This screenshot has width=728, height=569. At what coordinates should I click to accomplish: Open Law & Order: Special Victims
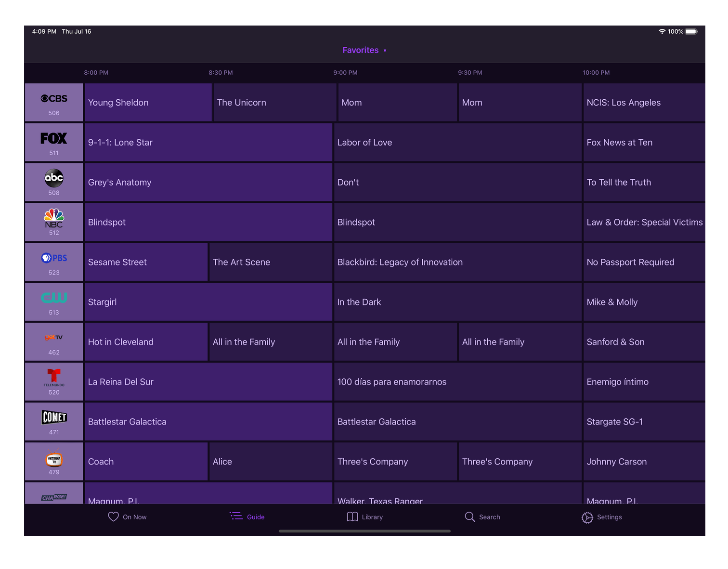pyautogui.click(x=644, y=222)
